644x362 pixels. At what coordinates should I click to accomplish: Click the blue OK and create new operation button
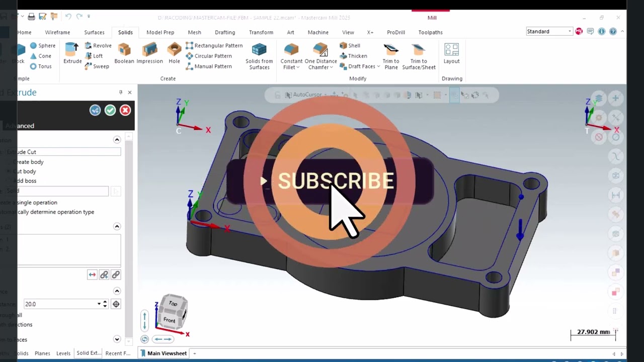click(x=95, y=110)
